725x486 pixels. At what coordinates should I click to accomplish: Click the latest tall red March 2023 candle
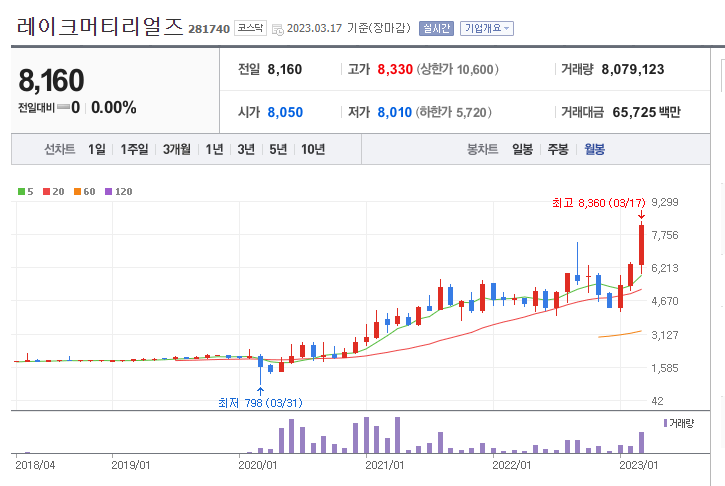(x=641, y=245)
